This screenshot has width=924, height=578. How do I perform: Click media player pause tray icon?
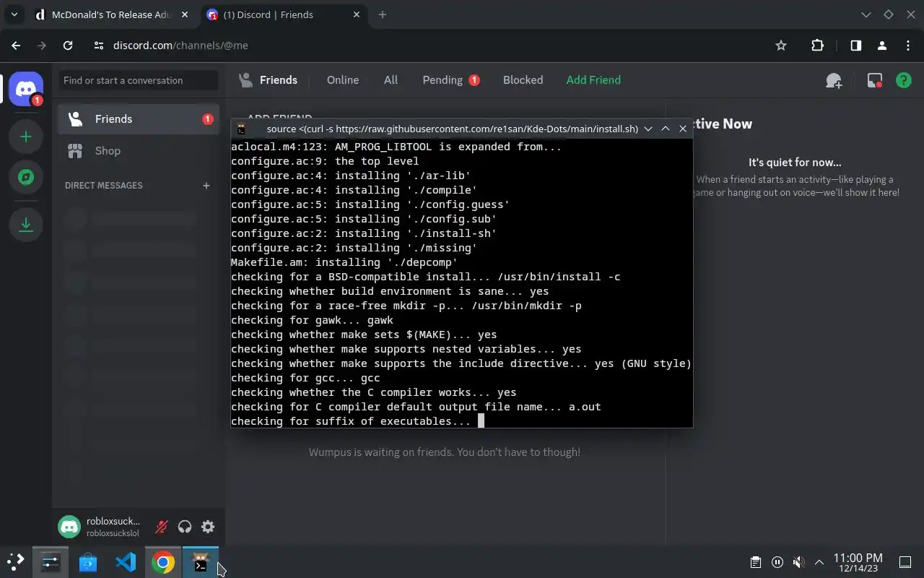pos(777,562)
